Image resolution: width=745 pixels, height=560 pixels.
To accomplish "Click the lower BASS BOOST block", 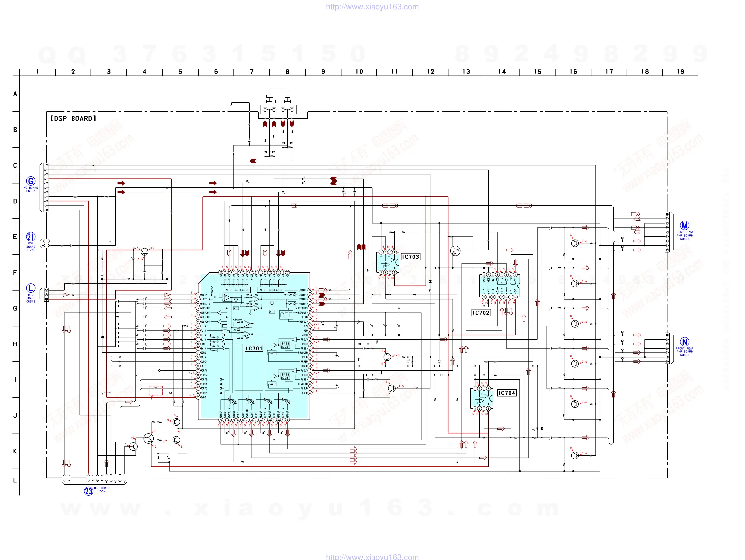I will tap(285, 376).
